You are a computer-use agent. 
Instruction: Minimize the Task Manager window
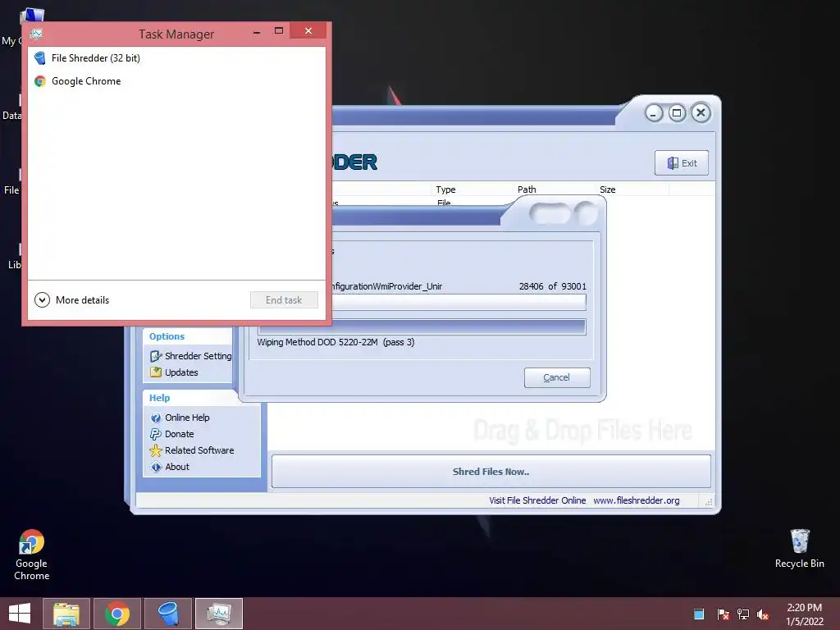tap(257, 32)
